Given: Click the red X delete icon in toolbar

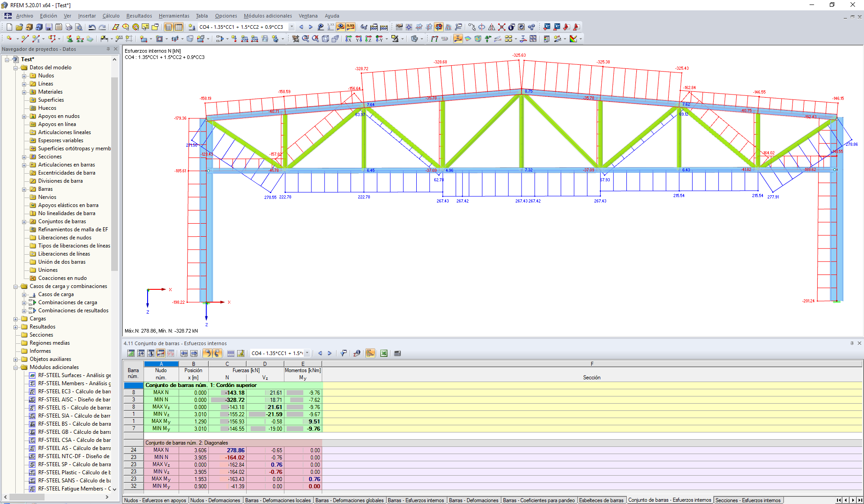Looking at the screenshot, I should point(501,27).
